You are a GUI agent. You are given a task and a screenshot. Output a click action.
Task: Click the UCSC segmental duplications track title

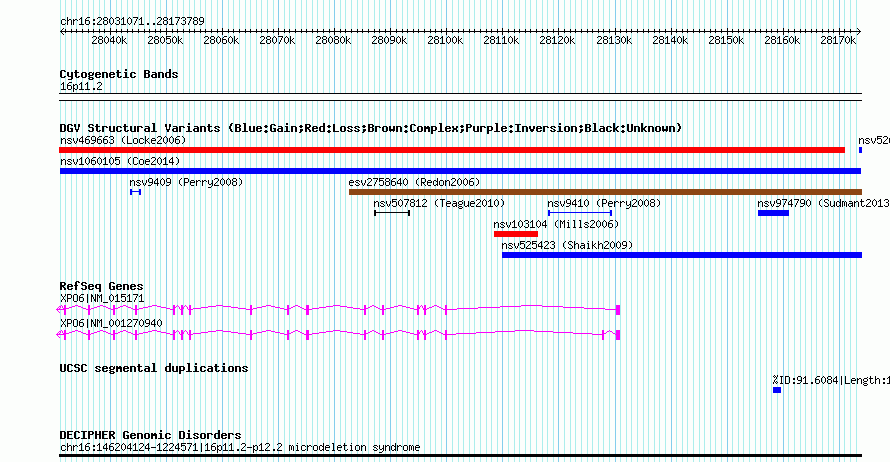point(154,368)
